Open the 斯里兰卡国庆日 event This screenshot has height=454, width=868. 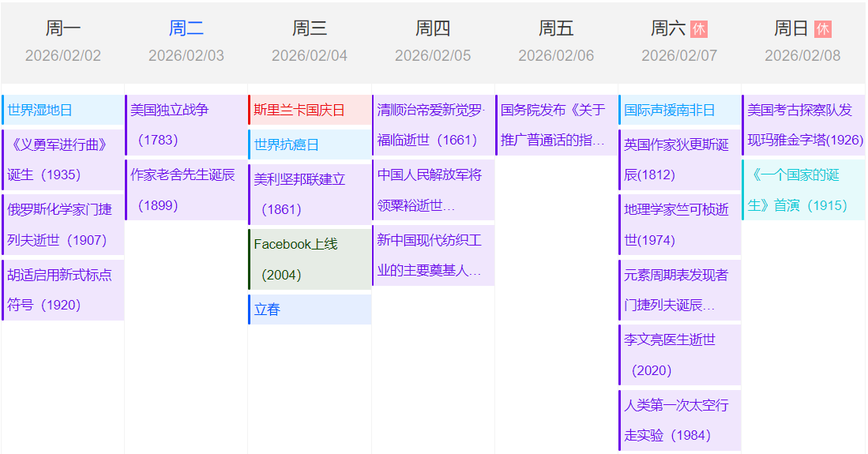310,110
